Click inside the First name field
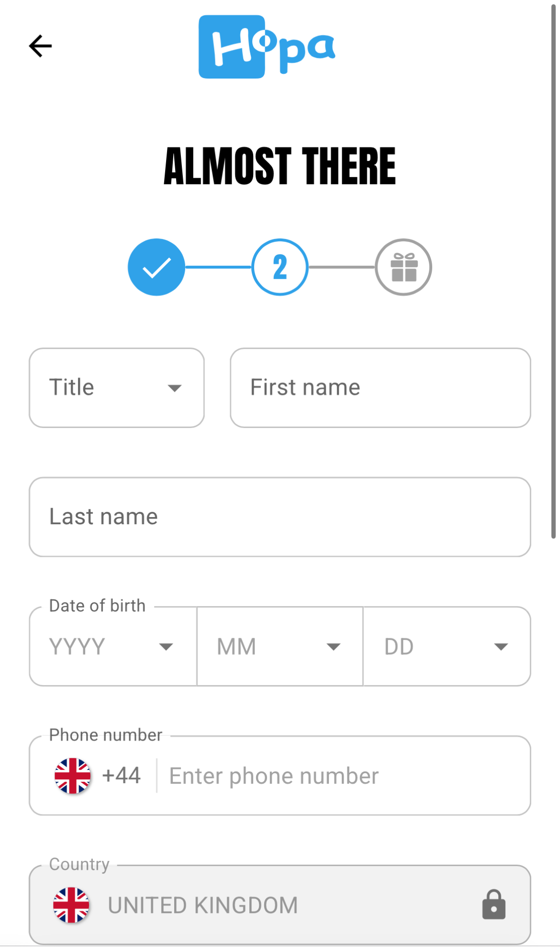The width and height of the screenshot is (560, 947). (x=380, y=387)
